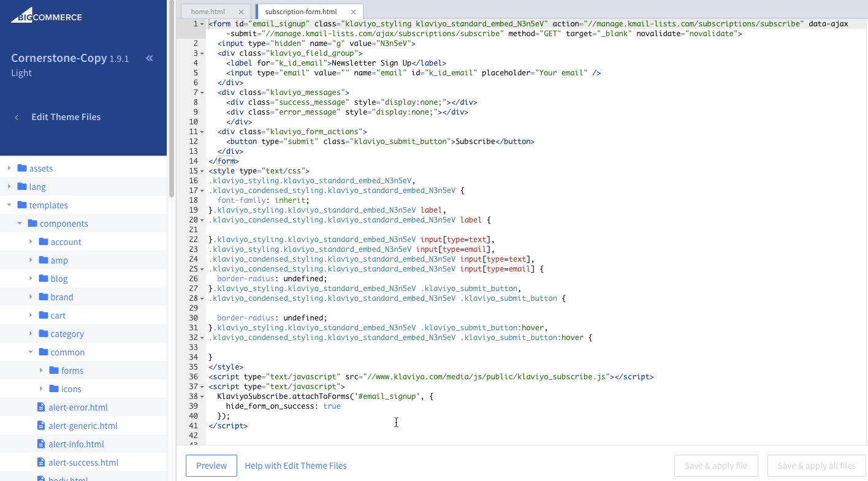The height and width of the screenshot is (481, 868).
Task: Click the Preview button
Action: (211, 466)
